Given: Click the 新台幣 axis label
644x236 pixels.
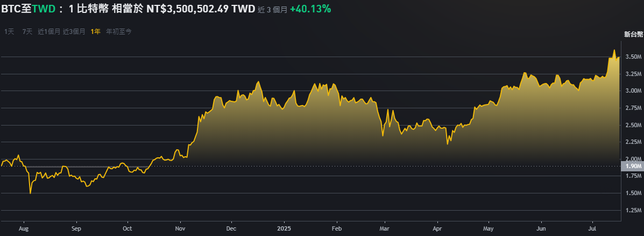Looking at the screenshot, I should pyautogui.click(x=633, y=34).
